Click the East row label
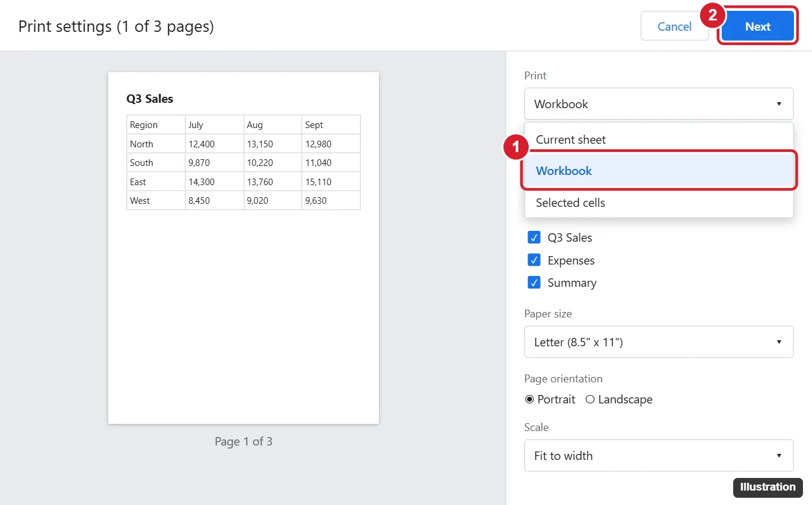 [x=156, y=182]
